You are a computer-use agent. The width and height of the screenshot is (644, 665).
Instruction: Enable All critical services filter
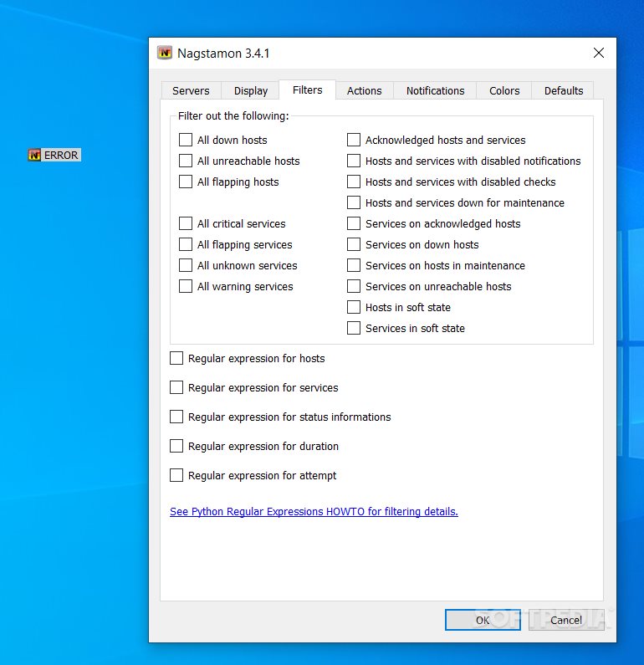click(186, 223)
